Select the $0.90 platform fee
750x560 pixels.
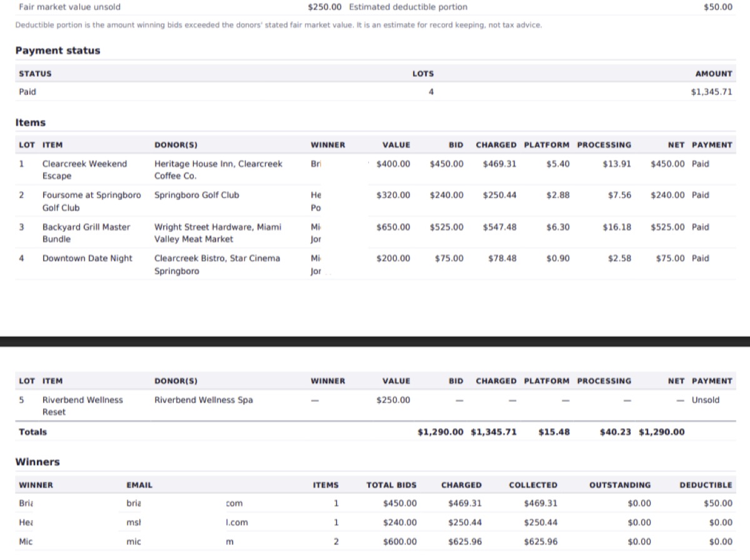558,258
